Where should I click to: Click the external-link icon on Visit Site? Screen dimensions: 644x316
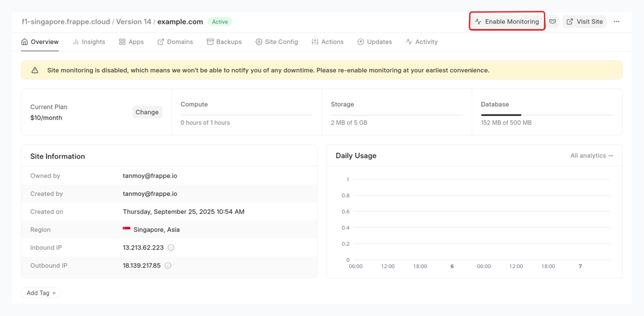click(x=570, y=21)
